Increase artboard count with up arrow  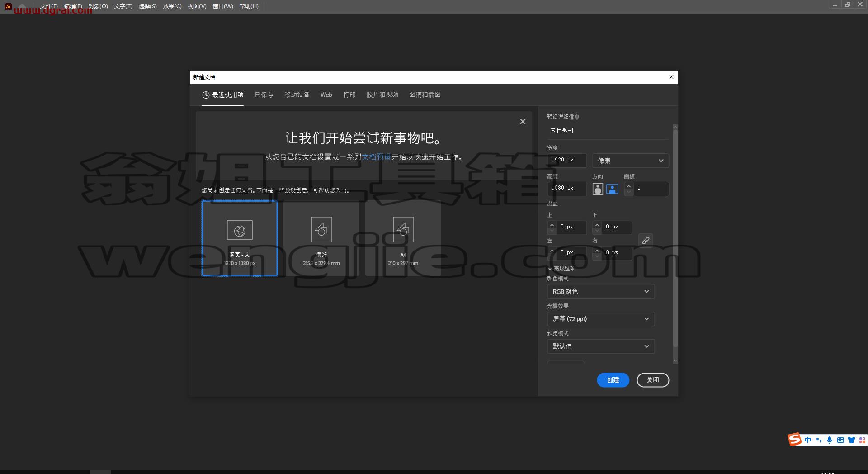(x=628, y=186)
